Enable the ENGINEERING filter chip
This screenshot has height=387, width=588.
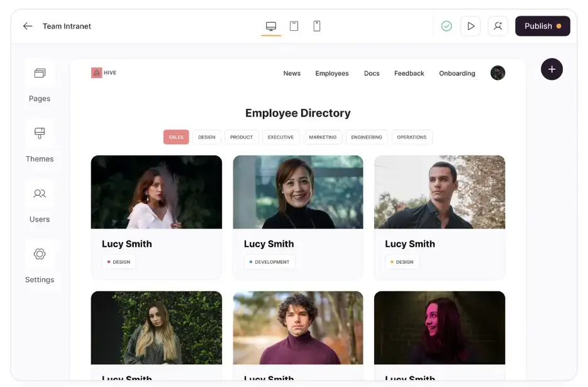click(367, 137)
